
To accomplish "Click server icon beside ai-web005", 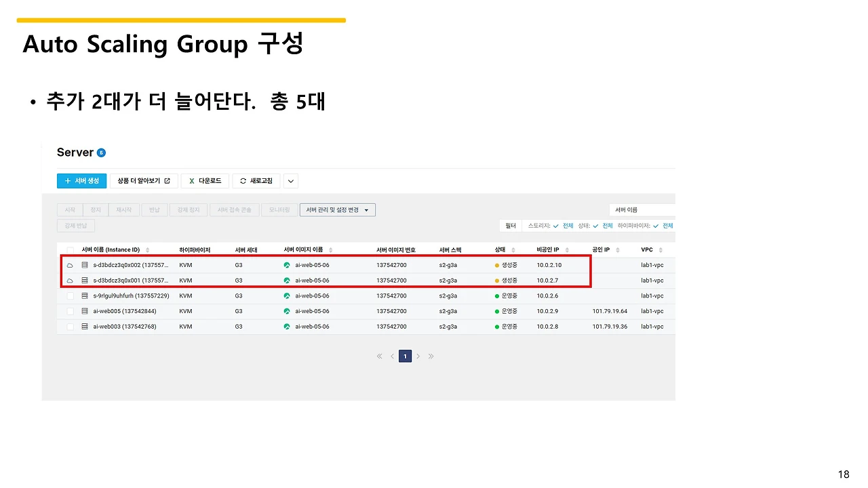I will (85, 311).
